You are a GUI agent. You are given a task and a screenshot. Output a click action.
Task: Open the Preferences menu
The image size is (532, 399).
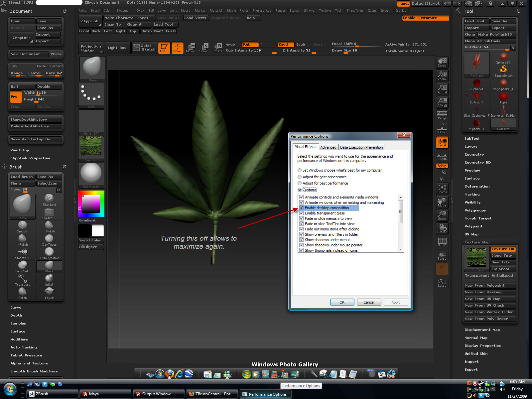261,11
